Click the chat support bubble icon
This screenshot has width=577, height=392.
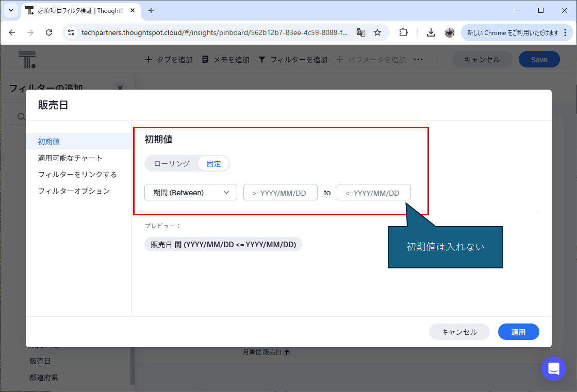554,369
